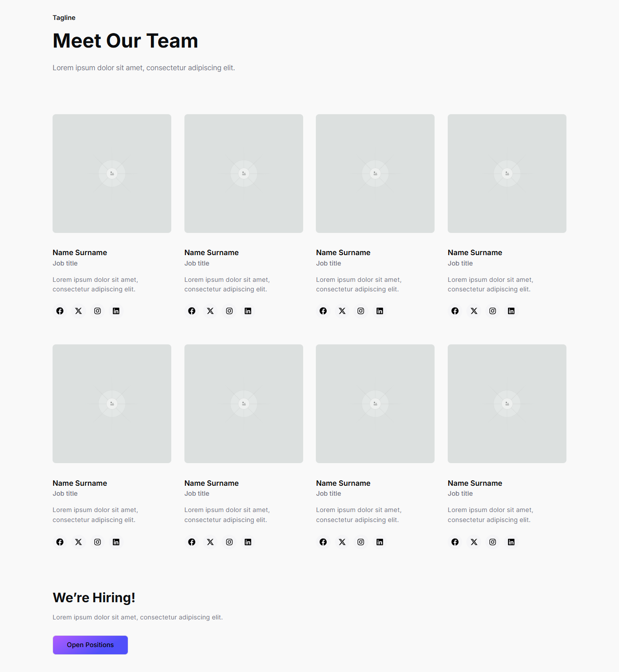Open Instagram profile of fourth top-row member

(493, 311)
